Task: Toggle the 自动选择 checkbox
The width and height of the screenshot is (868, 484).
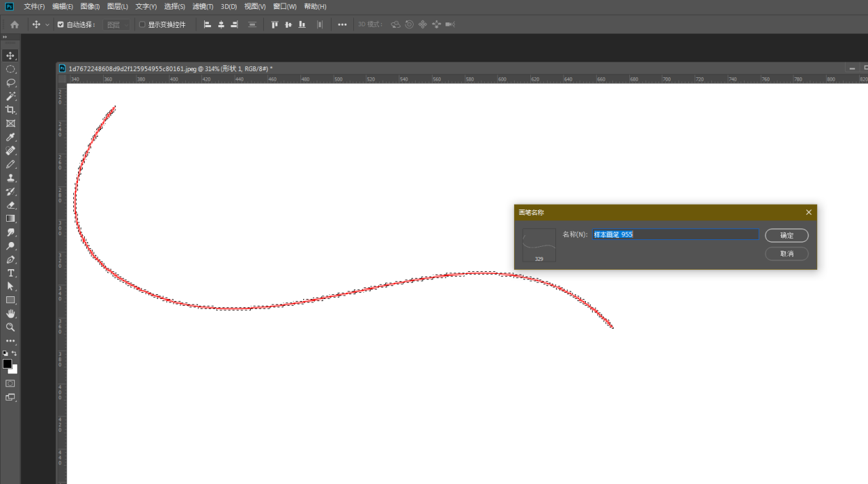Action: coord(60,24)
